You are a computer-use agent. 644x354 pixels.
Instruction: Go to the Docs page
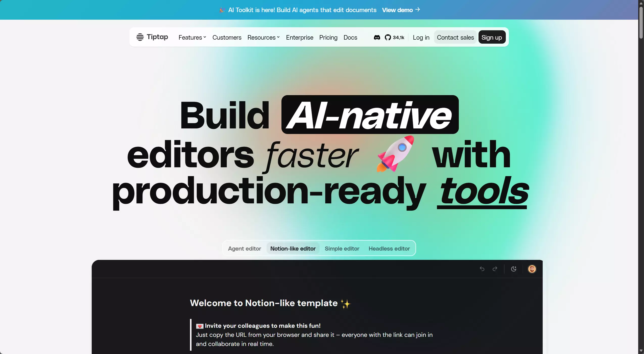click(350, 37)
